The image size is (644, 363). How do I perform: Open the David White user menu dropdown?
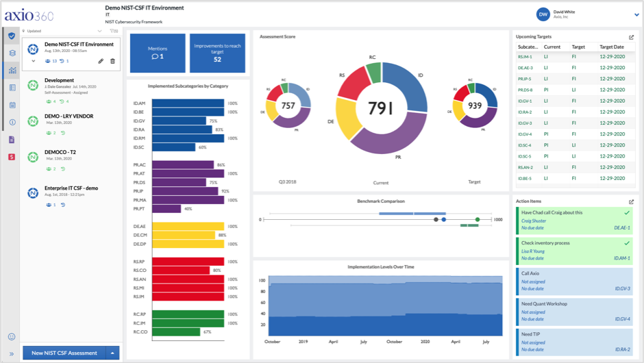tap(636, 15)
